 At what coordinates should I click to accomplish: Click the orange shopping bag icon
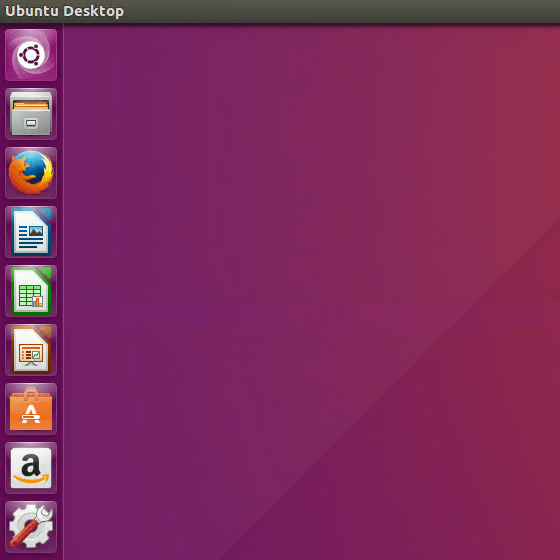31,409
